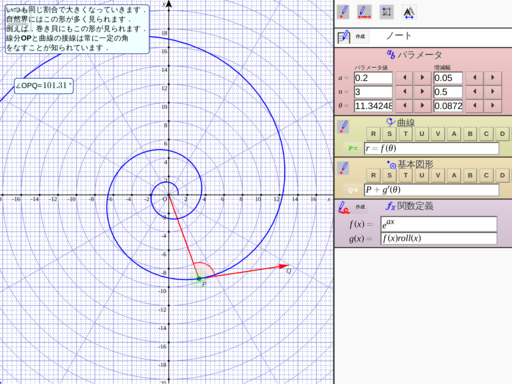This screenshot has width=512, height=384.
Task: Select curve slot R in 曲線 panel
Action: pos(373,134)
